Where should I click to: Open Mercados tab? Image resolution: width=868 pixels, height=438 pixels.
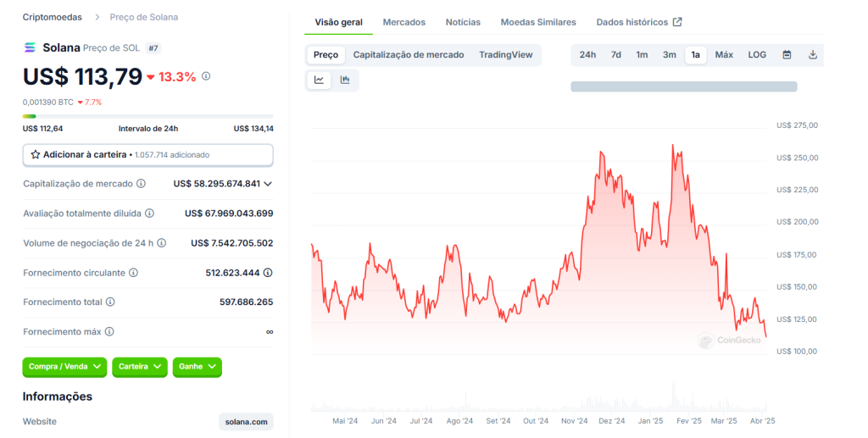point(404,22)
